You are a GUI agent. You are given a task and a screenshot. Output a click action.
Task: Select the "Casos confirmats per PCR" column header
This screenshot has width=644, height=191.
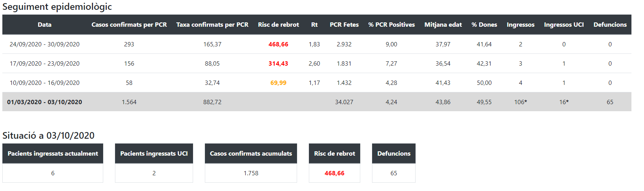click(x=129, y=25)
